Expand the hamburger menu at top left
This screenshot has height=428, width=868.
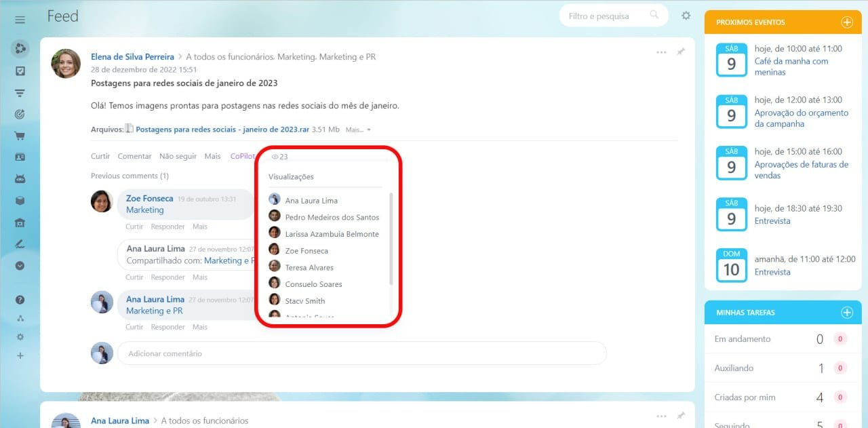click(19, 18)
